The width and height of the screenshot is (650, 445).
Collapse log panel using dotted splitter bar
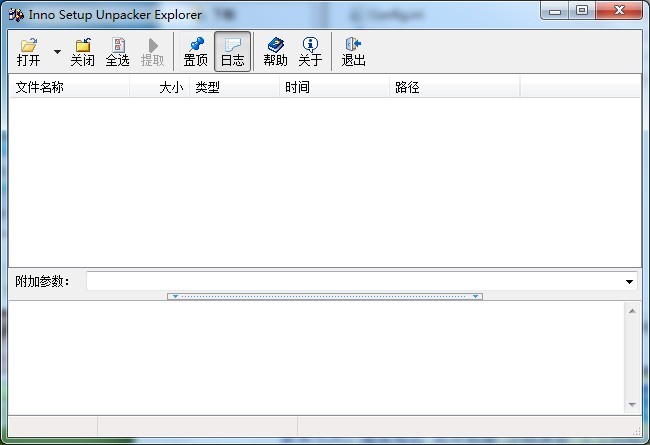click(325, 296)
